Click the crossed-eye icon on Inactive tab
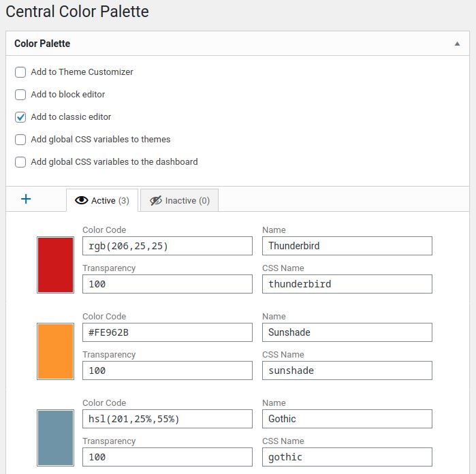476x474 pixels. tap(156, 201)
